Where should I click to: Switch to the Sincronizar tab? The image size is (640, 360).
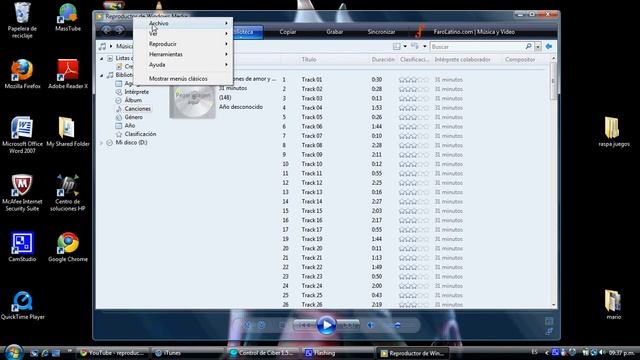click(381, 32)
